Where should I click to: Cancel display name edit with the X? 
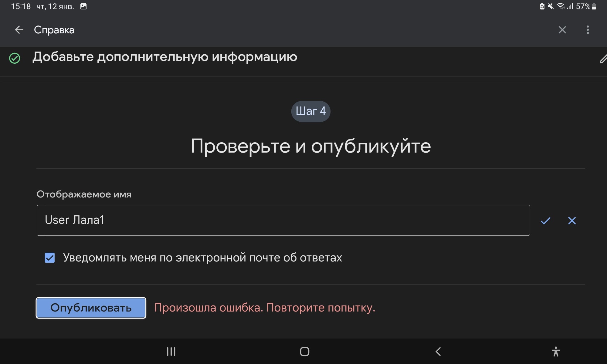pos(572,221)
